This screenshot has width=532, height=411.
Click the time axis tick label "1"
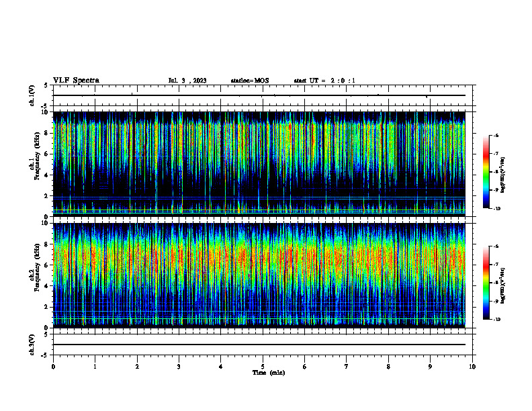pyautogui.click(x=95, y=367)
